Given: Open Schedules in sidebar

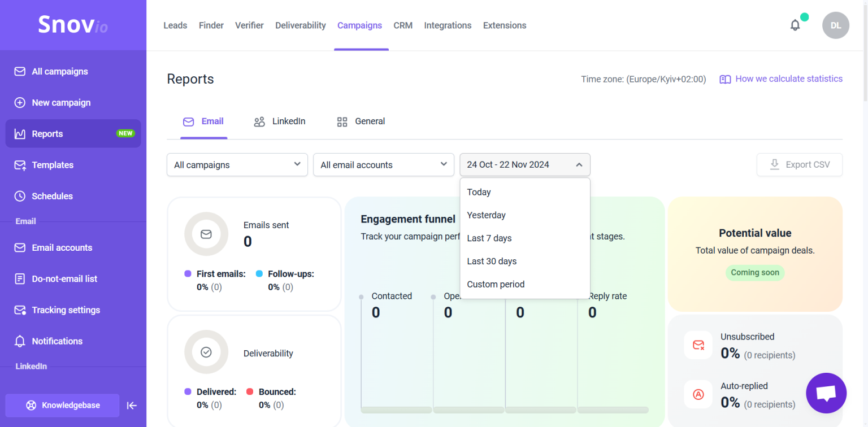Looking at the screenshot, I should click(x=52, y=196).
